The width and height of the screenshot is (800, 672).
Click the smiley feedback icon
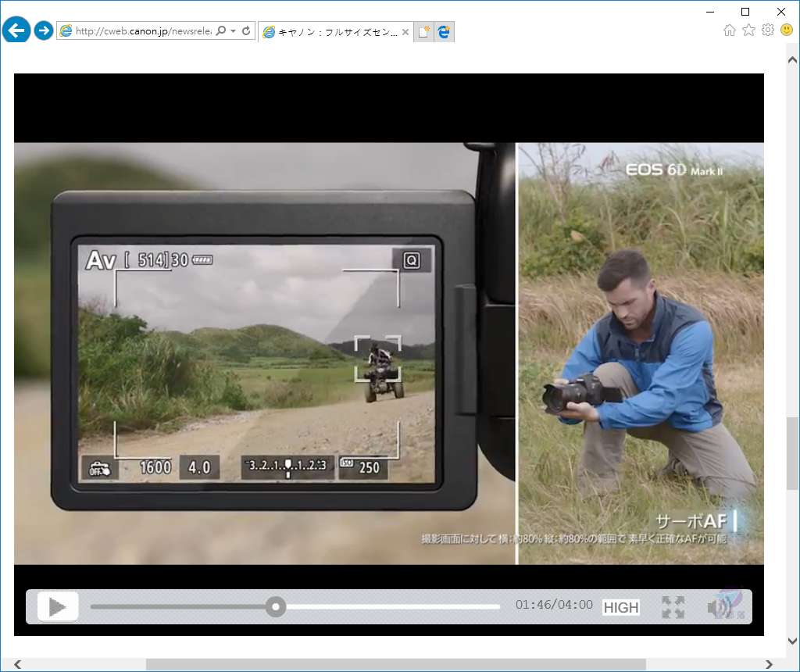pos(787,30)
